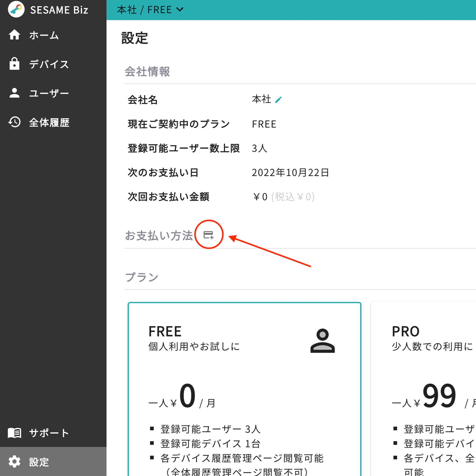Viewport: 476px width, 476px height.
Task: Open the サポート menu item
Action: (53, 433)
